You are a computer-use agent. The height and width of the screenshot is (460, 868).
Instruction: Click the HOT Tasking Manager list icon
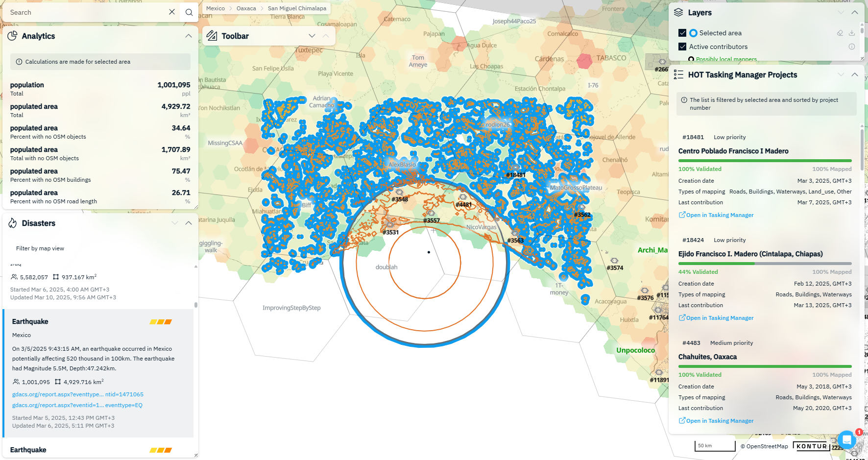tap(678, 74)
